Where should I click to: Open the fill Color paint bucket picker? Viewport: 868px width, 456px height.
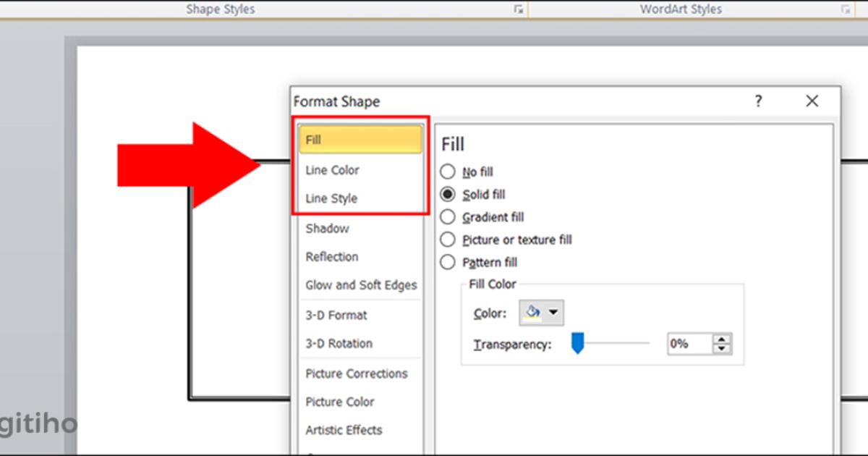(x=541, y=313)
